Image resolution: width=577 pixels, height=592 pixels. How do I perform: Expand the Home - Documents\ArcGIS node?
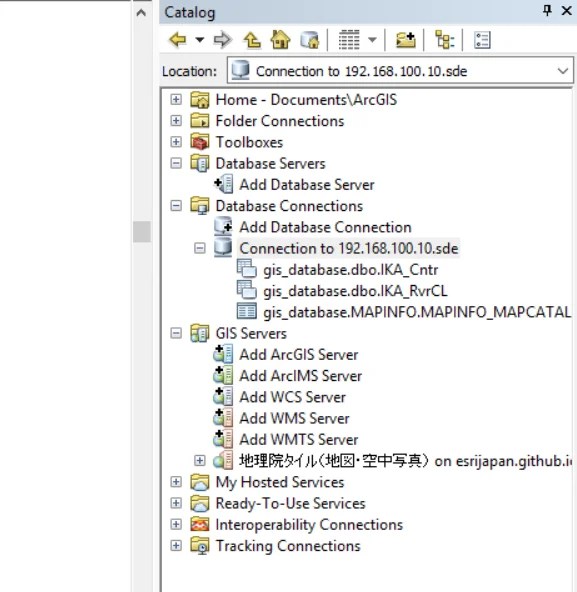click(x=176, y=100)
